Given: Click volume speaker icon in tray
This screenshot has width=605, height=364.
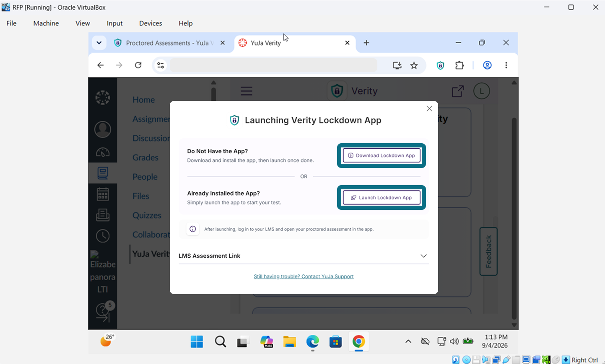Looking at the screenshot, I should click(x=454, y=341).
